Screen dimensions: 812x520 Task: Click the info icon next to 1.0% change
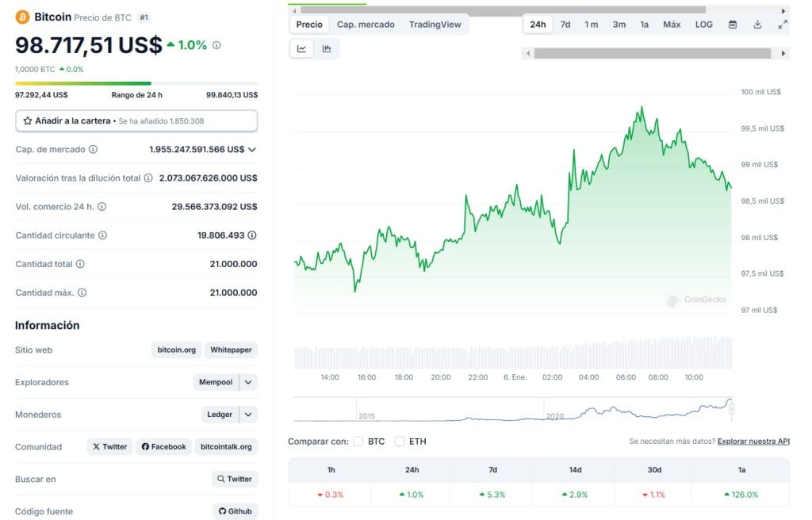coord(216,45)
